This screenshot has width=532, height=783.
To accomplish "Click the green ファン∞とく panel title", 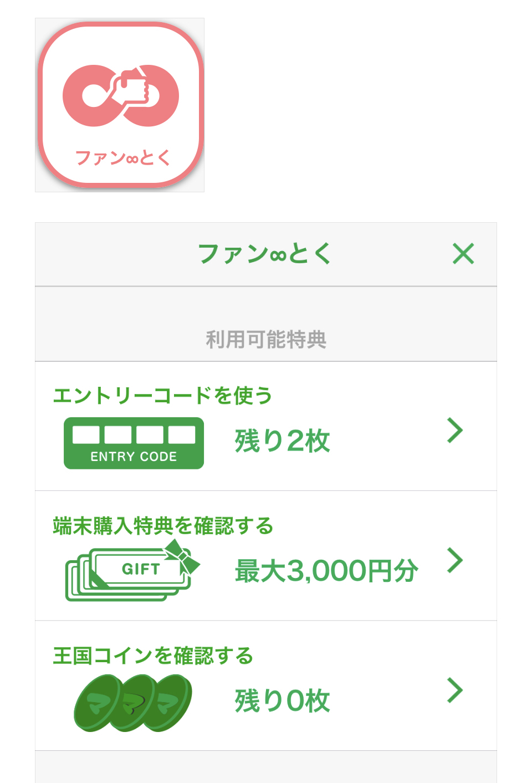I will coord(265,254).
